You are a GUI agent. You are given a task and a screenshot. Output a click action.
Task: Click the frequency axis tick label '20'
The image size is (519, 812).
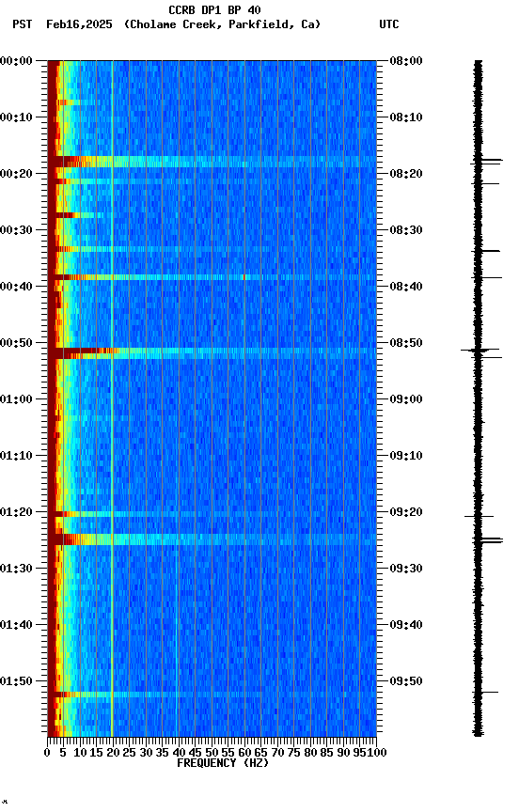coord(113,754)
